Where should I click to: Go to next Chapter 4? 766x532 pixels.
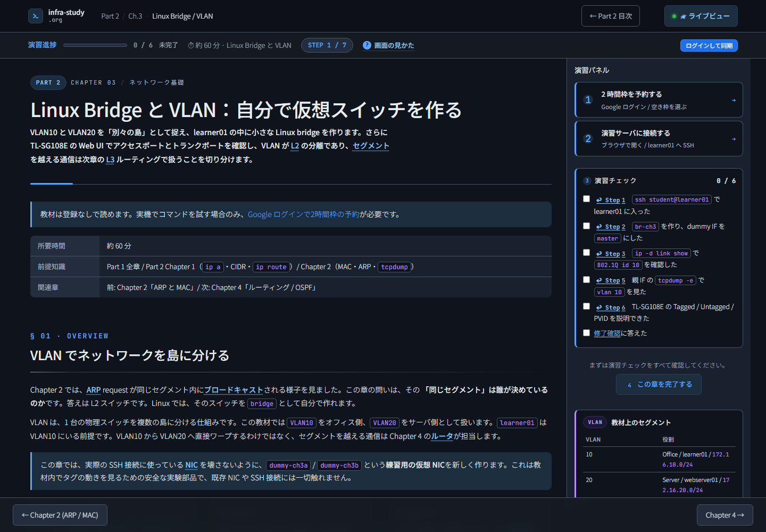pyautogui.click(x=725, y=515)
